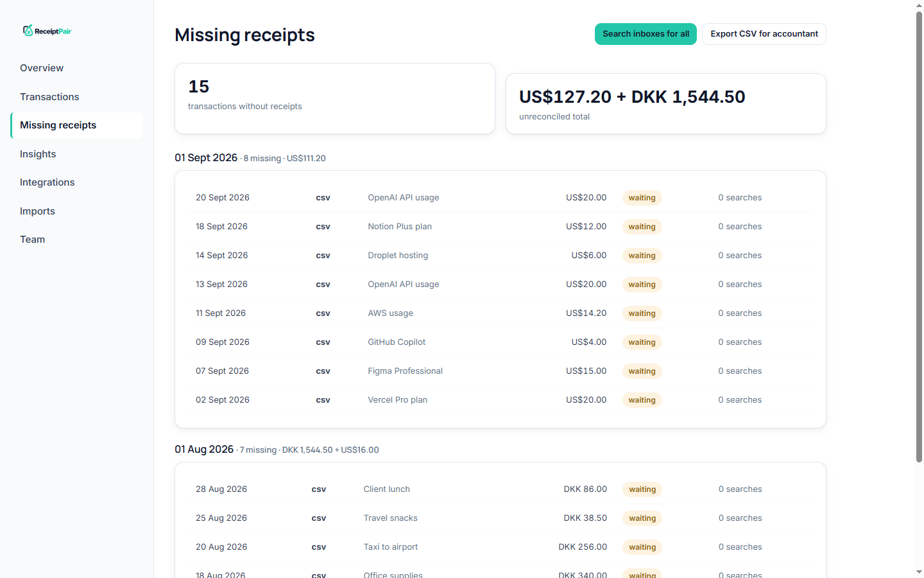Click 0 searches for Droplet hosting
Screen dimensions: 924x578
740,256
